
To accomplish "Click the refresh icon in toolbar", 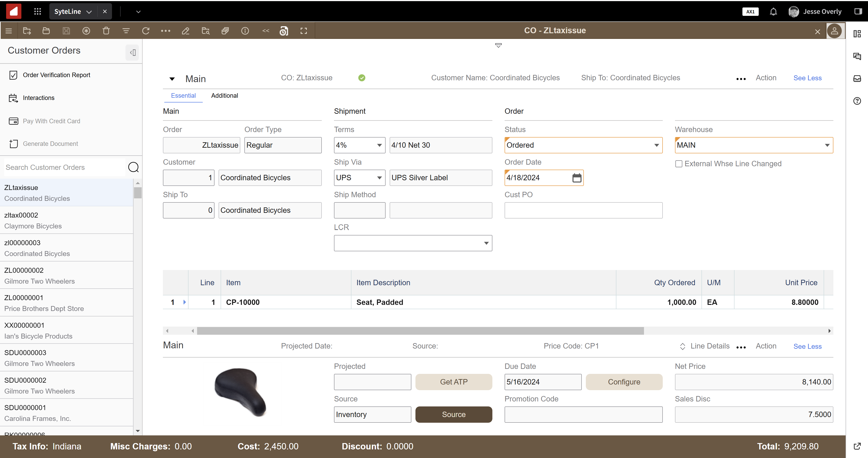I will [145, 31].
